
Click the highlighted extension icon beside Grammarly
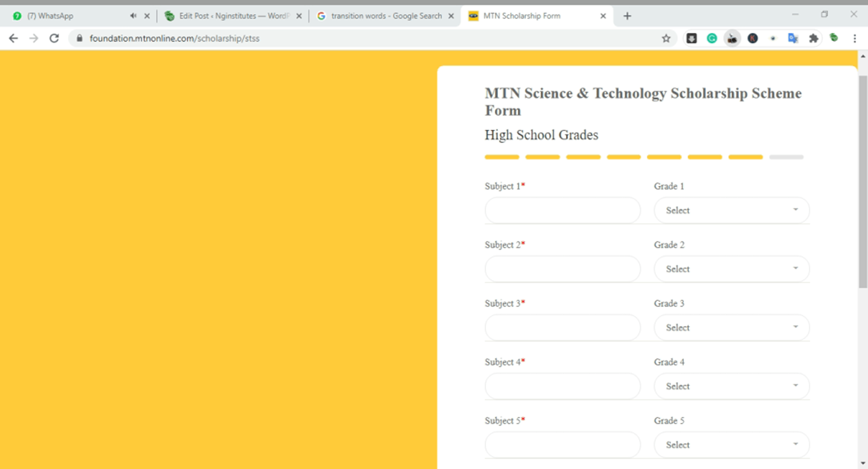(732, 38)
